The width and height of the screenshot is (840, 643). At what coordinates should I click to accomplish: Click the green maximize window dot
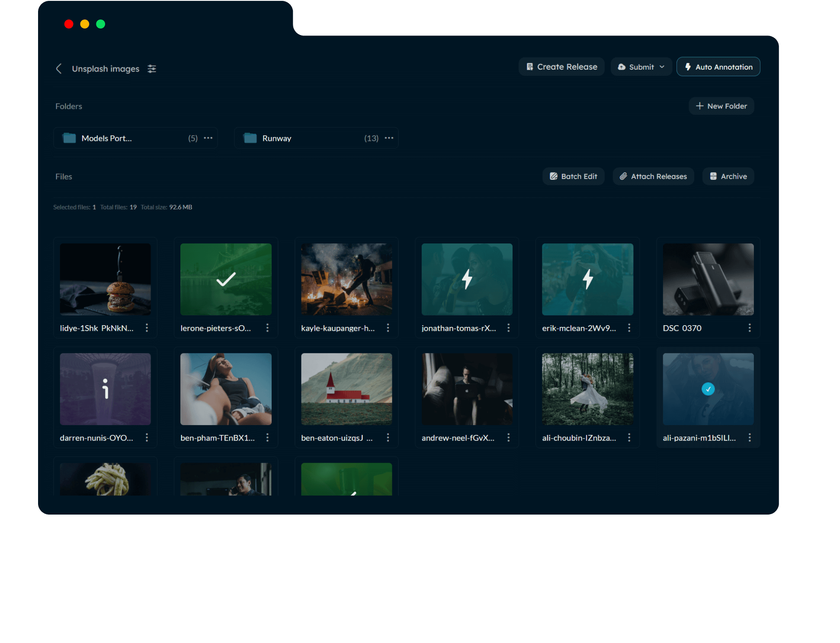pos(101,24)
